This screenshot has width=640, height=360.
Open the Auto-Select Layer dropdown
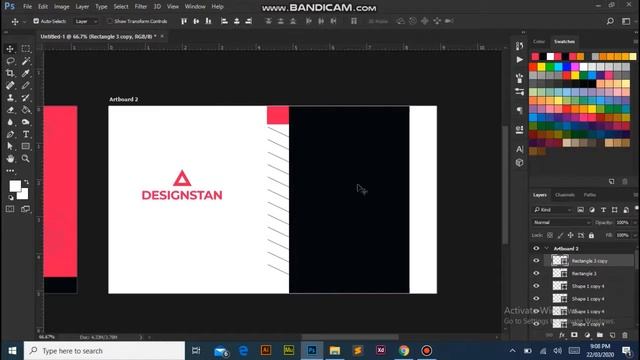pos(86,21)
